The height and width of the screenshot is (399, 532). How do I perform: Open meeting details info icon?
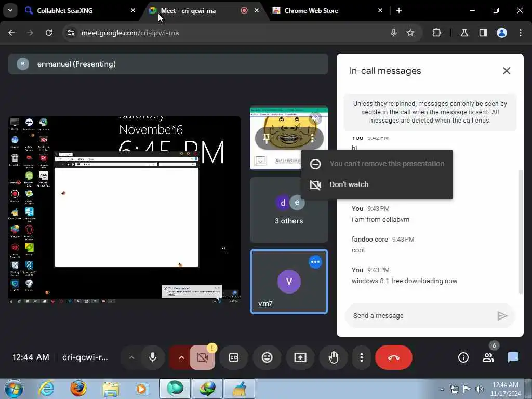[463, 357]
